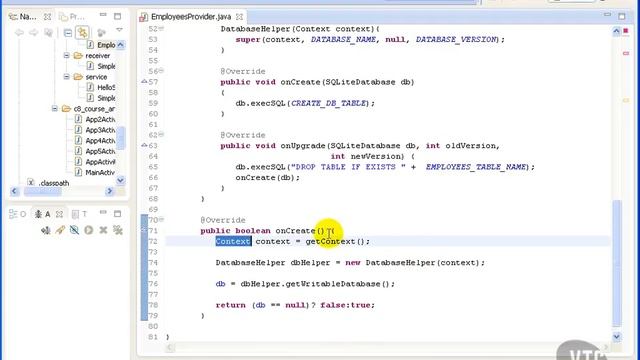Fold the block at line 70
The image size is (640, 360).
coord(161,220)
